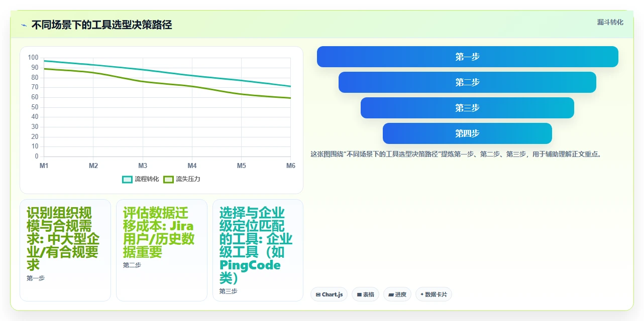This screenshot has height=321, width=644.
Task: Click the 第一步 caption under first card
Action: tap(36, 278)
